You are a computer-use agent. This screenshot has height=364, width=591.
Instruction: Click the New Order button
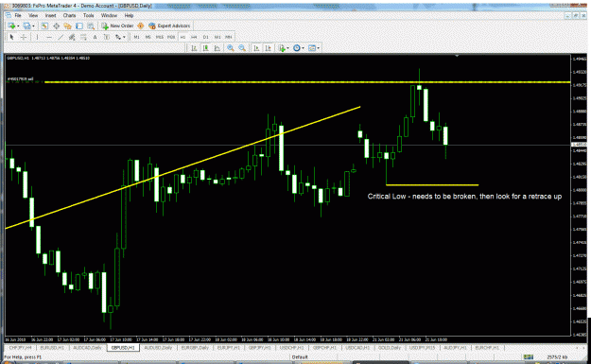(x=117, y=26)
